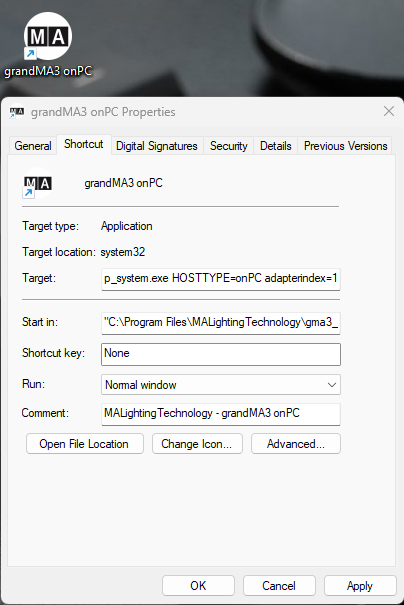Switch to the Details tab
This screenshot has width=404, height=605.
point(276,146)
